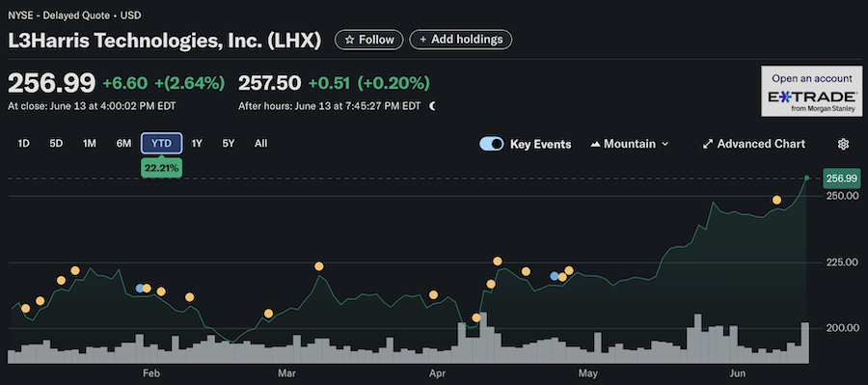Click the closing price 256.99

click(51, 83)
